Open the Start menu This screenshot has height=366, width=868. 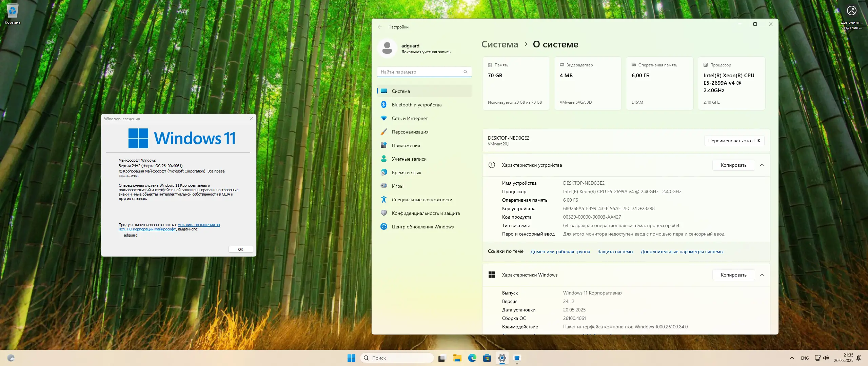pyautogui.click(x=351, y=358)
